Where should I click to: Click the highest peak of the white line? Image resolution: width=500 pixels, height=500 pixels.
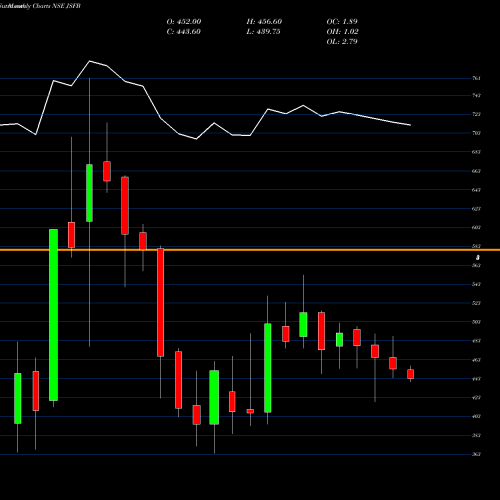click(89, 61)
